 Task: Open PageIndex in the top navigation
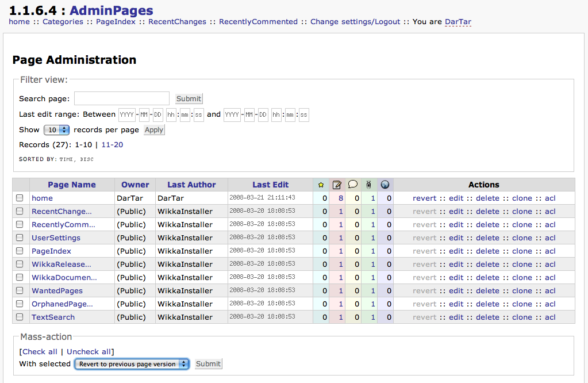[x=116, y=22]
